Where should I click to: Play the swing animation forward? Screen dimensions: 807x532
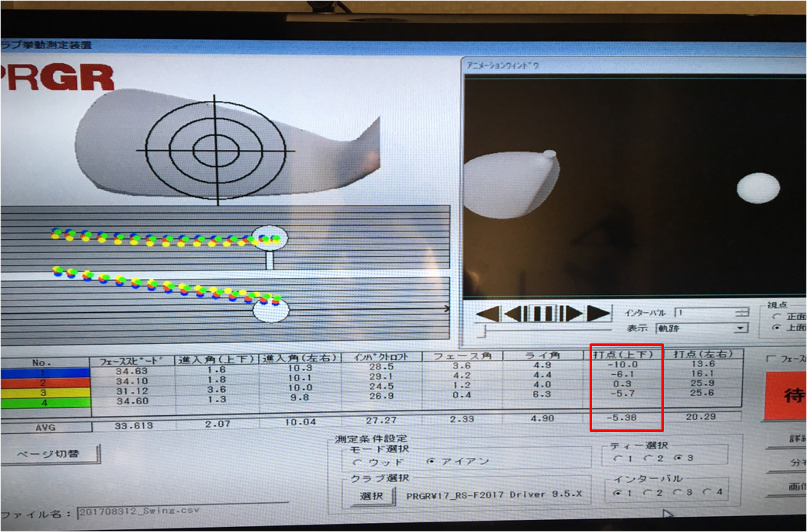pyautogui.click(x=598, y=314)
